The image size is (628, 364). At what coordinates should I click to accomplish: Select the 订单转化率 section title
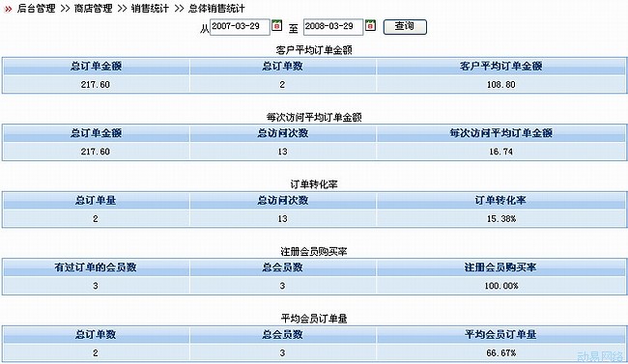coord(314,184)
